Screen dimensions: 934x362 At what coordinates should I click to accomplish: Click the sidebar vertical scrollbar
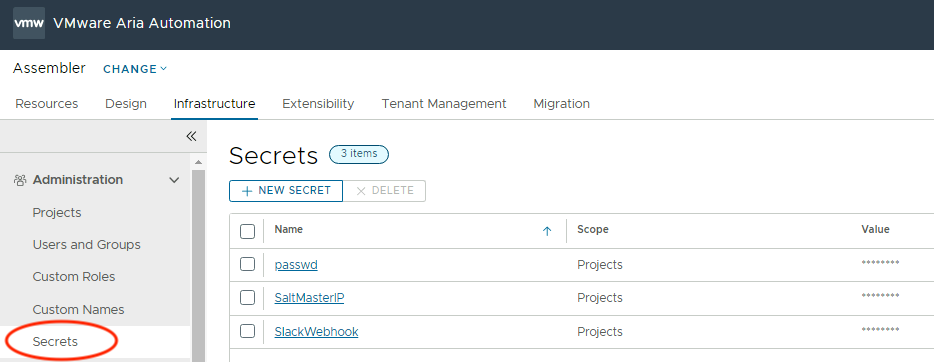point(198,265)
